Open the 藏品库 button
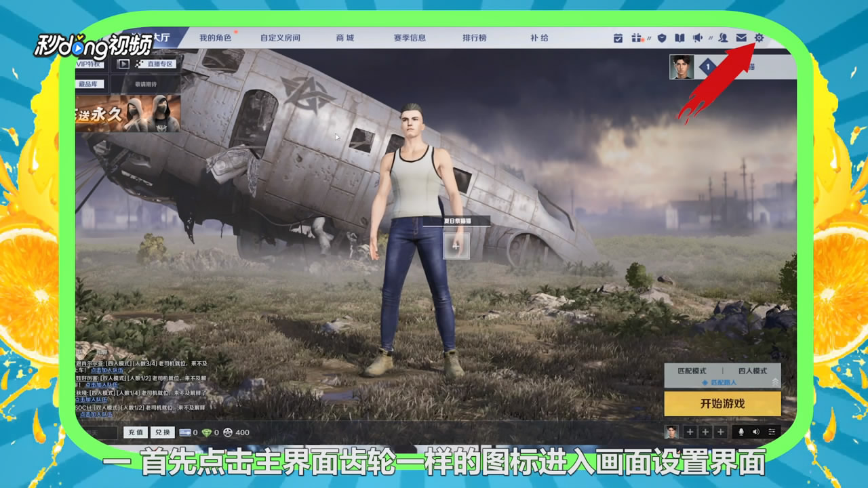 [x=91, y=84]
